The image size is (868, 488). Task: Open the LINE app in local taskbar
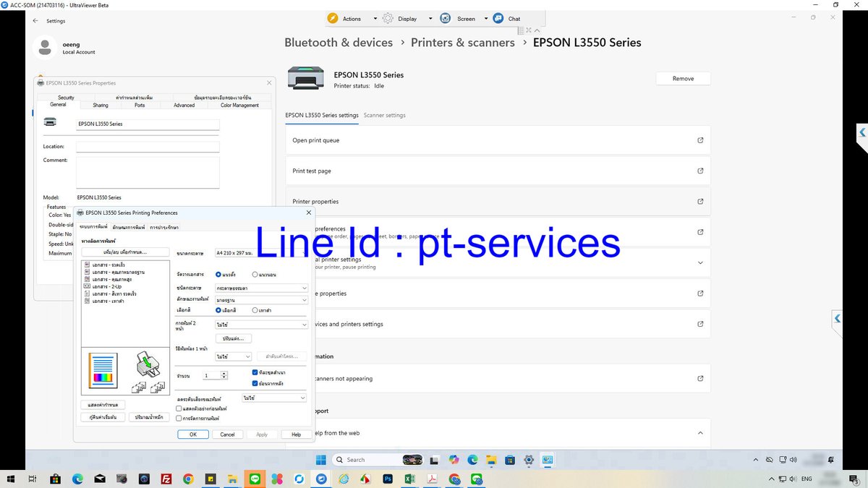[255, 479]
